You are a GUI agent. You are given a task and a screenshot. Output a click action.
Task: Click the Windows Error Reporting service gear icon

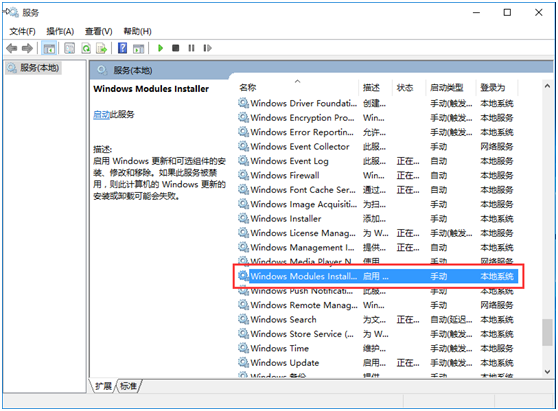[243, 132]
